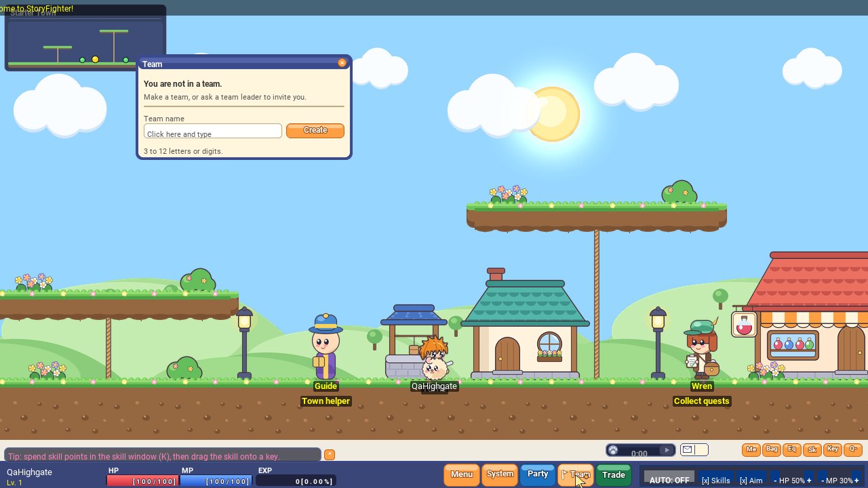Viewport: 868px width, 488px height.
Task: Toggle the [x] Aim checkbox
Action: coord(751,479)
